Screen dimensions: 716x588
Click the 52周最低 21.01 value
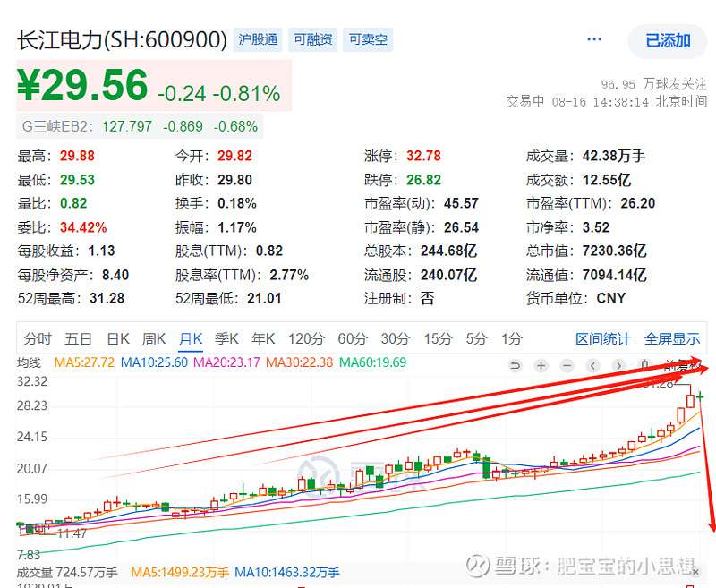coord(264,299)
